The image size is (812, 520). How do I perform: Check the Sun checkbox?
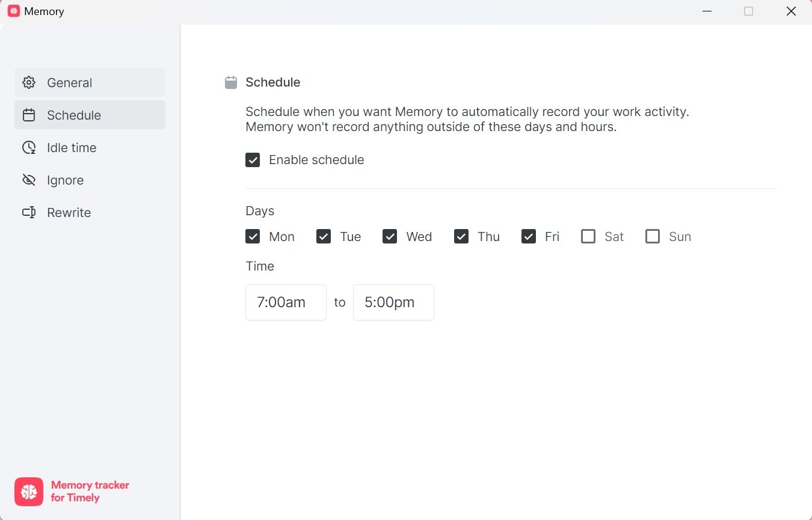tap(652, 236)
